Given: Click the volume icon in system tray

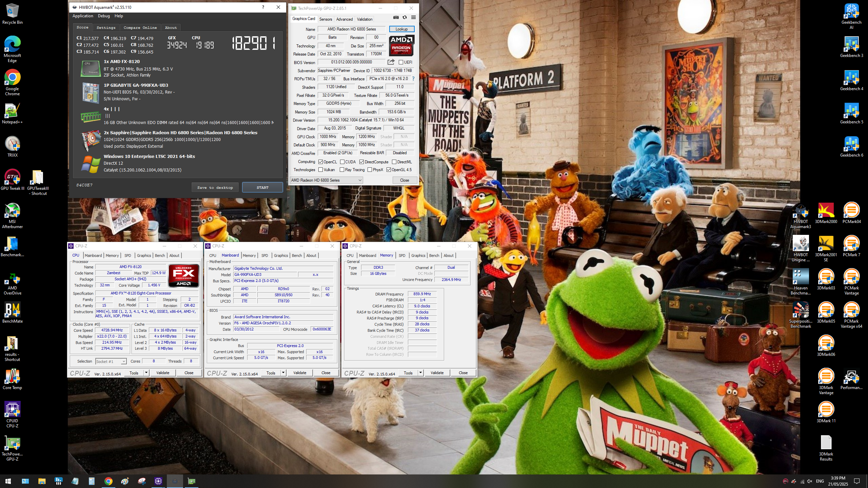Looking at the screenshot, I should [x=810, y=481].
